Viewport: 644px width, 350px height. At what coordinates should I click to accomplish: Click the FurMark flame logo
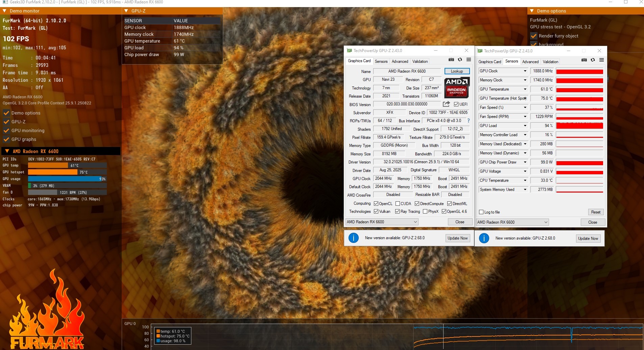[x=47, y=310]
